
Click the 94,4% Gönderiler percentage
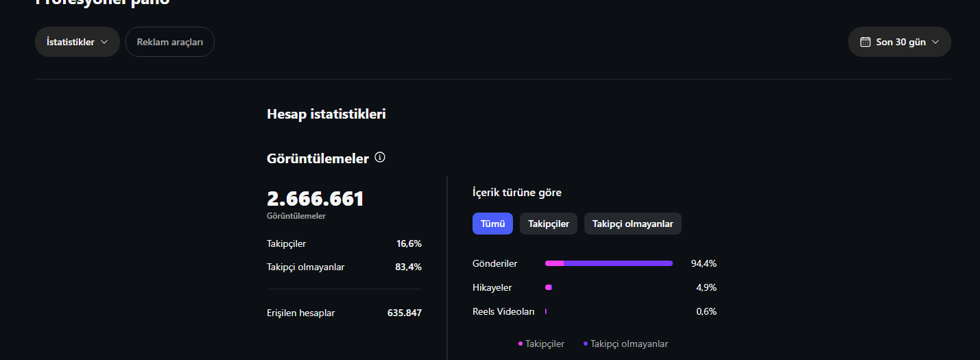(704, 263)
